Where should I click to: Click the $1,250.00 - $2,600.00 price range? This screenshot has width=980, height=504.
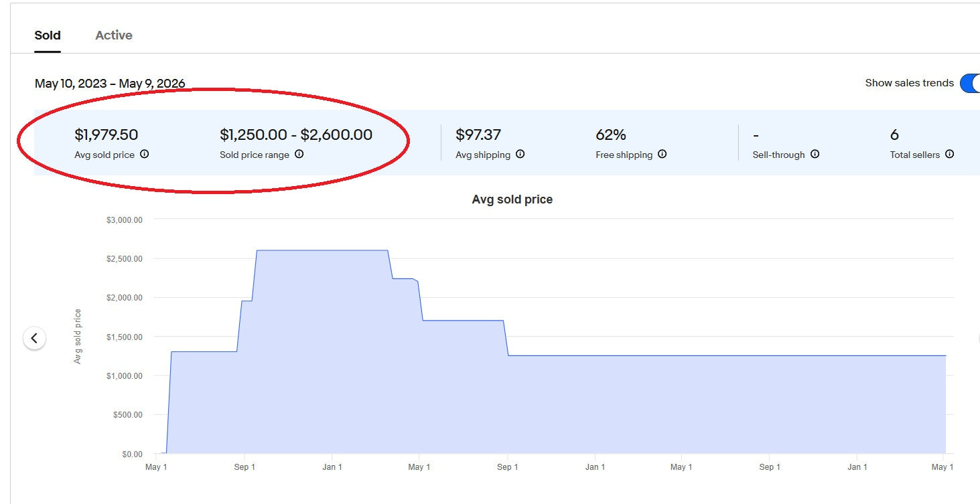[x=296, y=135]
